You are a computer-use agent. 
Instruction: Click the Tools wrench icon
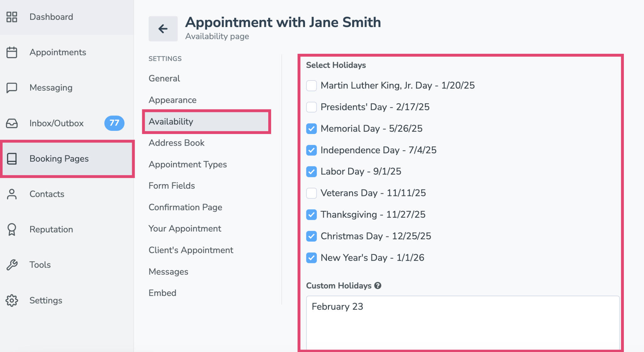point(12,265)
